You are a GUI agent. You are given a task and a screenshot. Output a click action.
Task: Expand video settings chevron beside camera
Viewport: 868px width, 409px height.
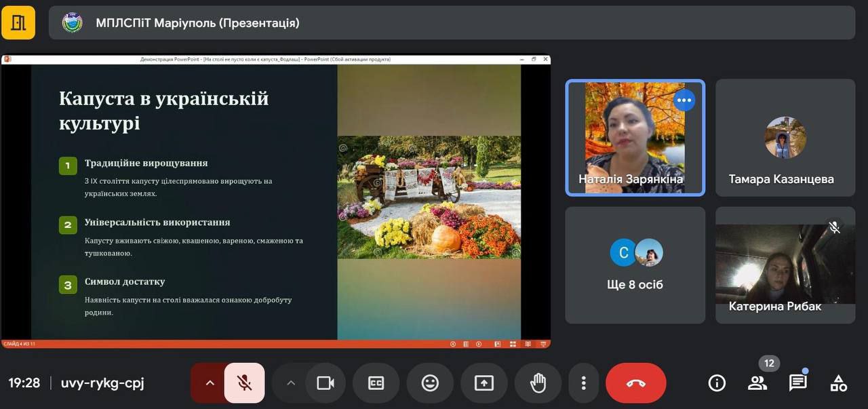pyautogui.click(x=291, y=383)
